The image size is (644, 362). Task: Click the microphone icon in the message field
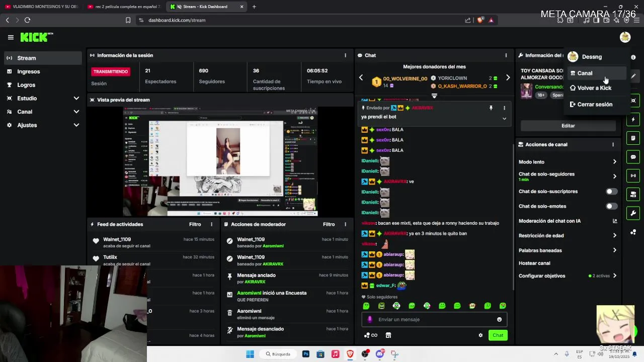coord(370,319)
